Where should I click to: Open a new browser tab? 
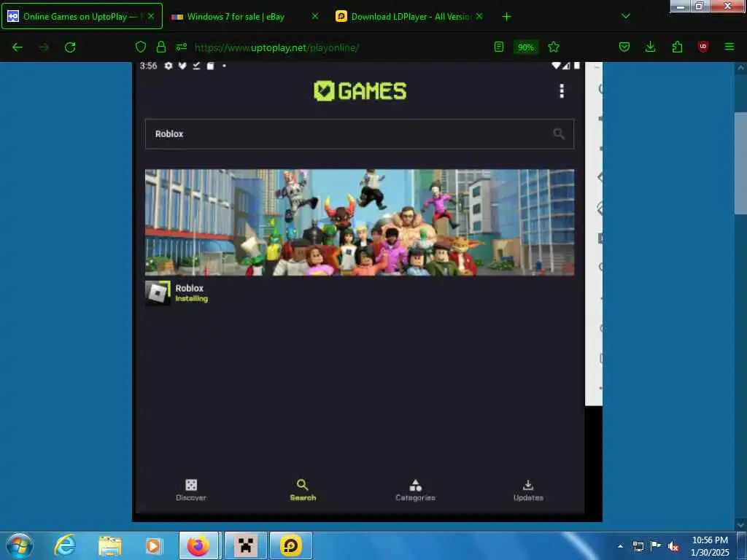tap(506, 17)
